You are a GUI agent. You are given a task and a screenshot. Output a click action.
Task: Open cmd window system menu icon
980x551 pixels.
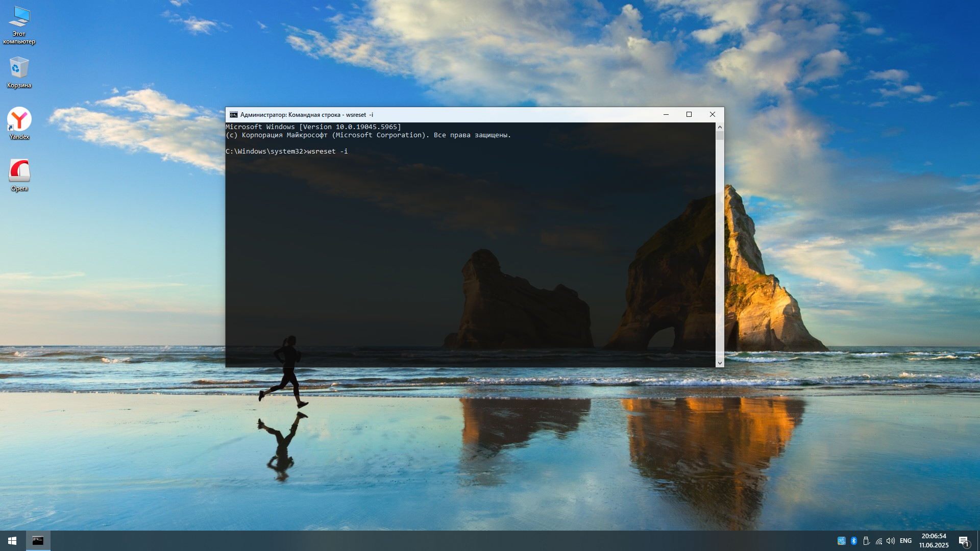[233, 115]
